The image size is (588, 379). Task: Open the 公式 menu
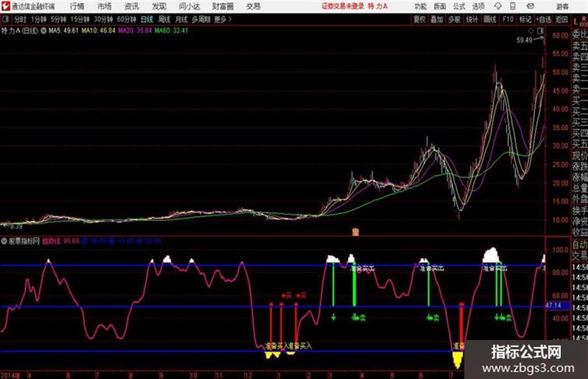pos(459,6)
